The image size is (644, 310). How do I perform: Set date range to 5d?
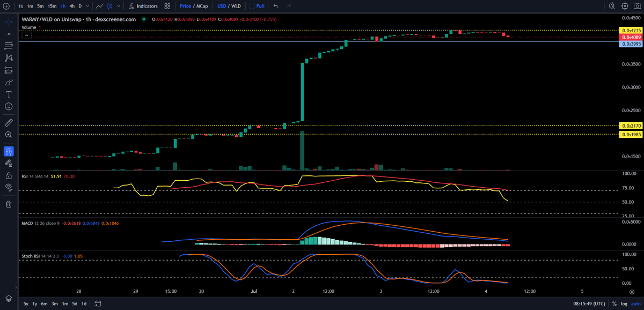(75, 304)
